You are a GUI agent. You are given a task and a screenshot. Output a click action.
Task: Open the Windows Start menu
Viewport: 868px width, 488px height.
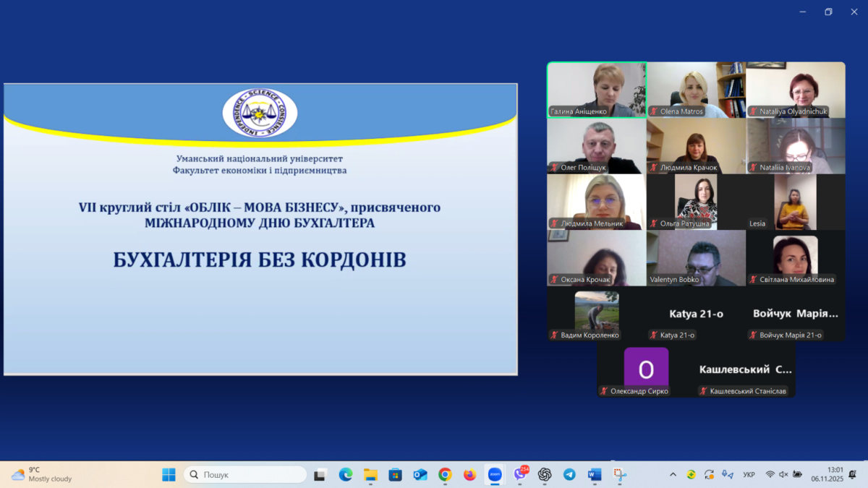pos(169,474)
